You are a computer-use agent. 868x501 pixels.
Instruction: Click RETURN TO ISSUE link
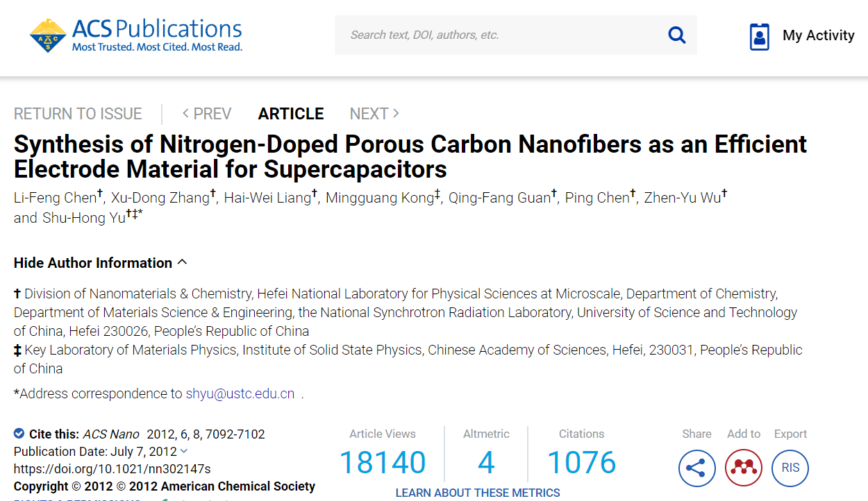pyautogui.click(x=78, y=114)
